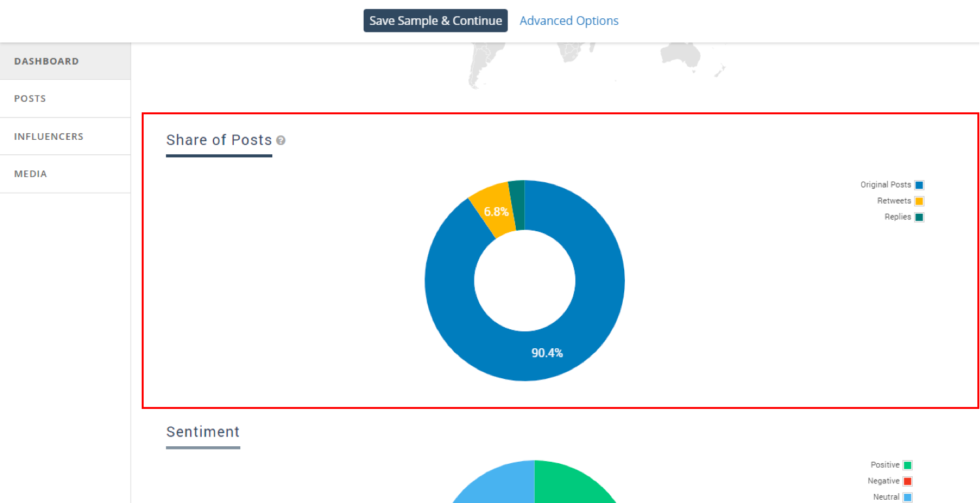This screenshot has height=503, width=980.
Task: Click the Negative legend label
Action: click(x=883, y=481)
